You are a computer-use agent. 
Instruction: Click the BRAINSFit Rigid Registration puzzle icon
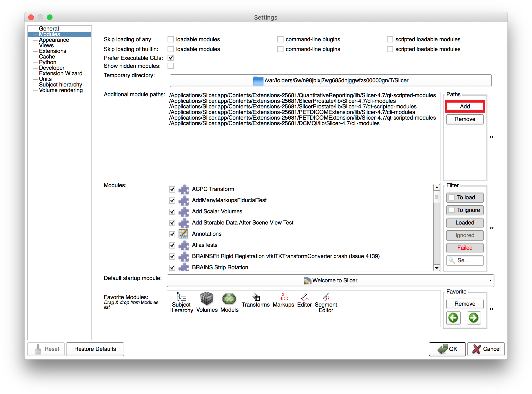184,256
